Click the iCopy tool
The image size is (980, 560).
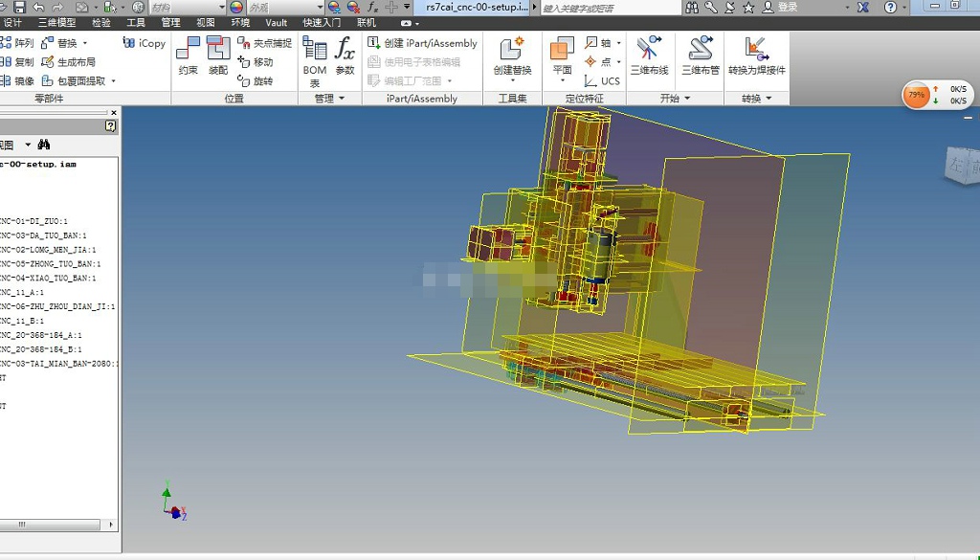point(145,43)
